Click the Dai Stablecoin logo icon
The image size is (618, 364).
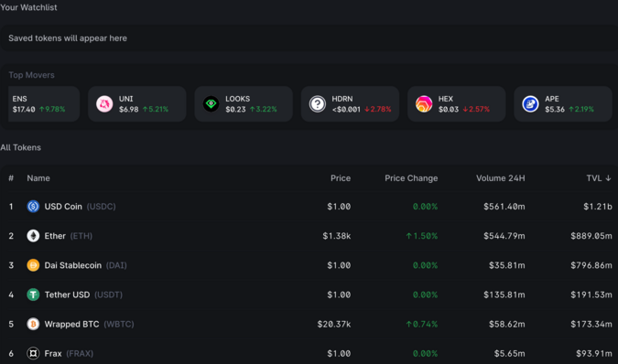[x=33, y=265]
